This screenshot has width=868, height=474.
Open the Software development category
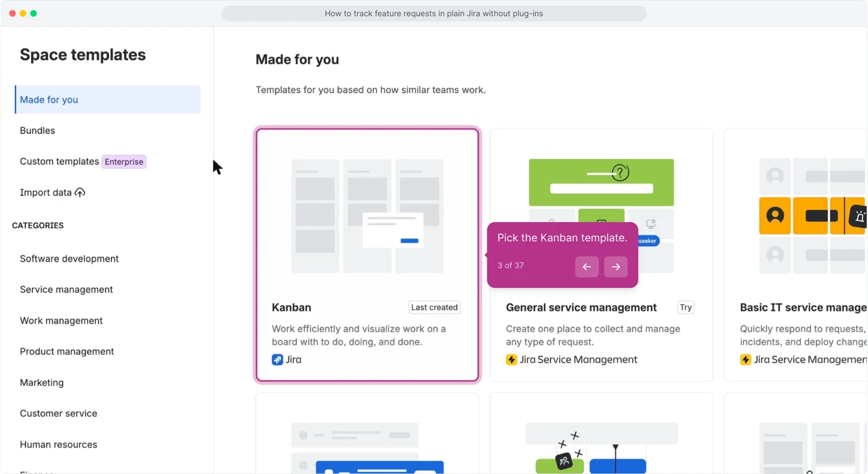[x=69, y=259]
